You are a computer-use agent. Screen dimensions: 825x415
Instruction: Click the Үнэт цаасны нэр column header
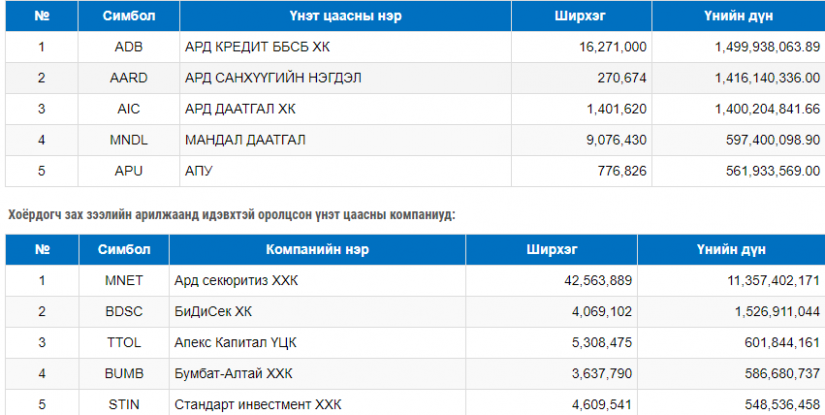[345, 16]
